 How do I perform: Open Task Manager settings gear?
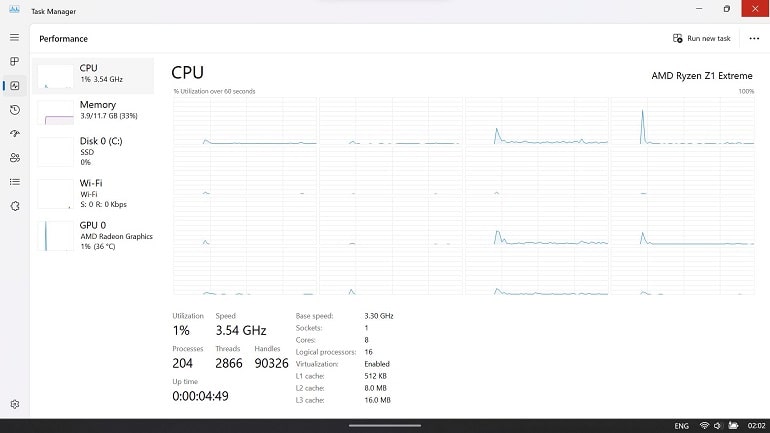[x=15, y=404]
